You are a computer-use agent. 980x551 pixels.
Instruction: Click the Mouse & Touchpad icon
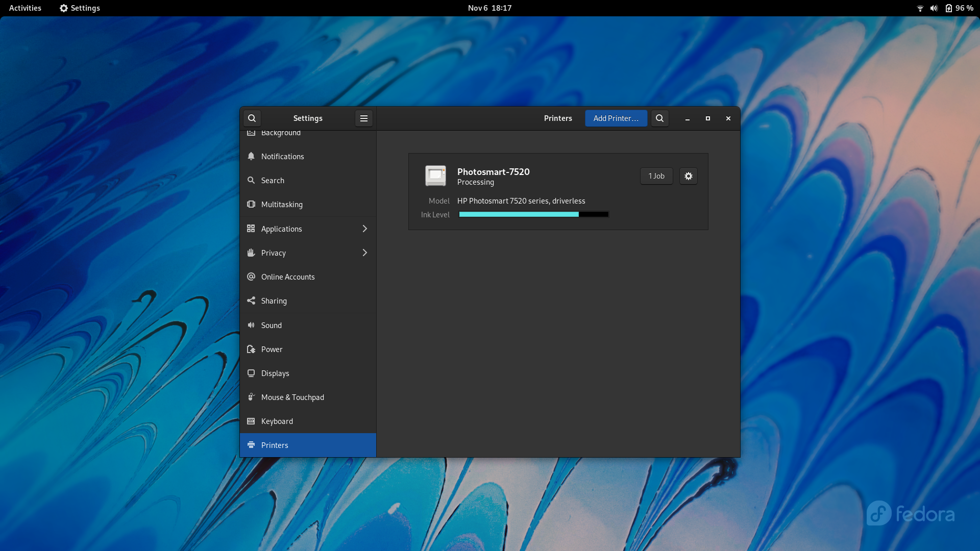[x=251, y=397]
